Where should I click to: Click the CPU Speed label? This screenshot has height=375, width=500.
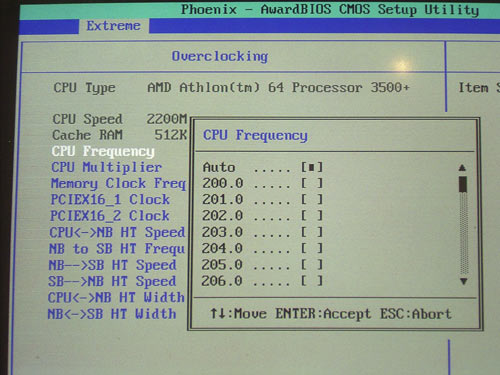pyautogui.click(x=88, y=119)
